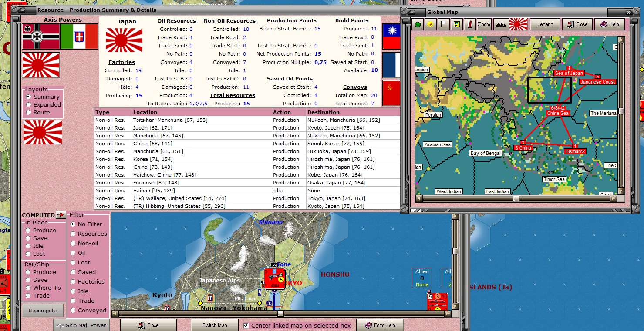
Task: Click the Switch Map button
Action: pos(215,325)
